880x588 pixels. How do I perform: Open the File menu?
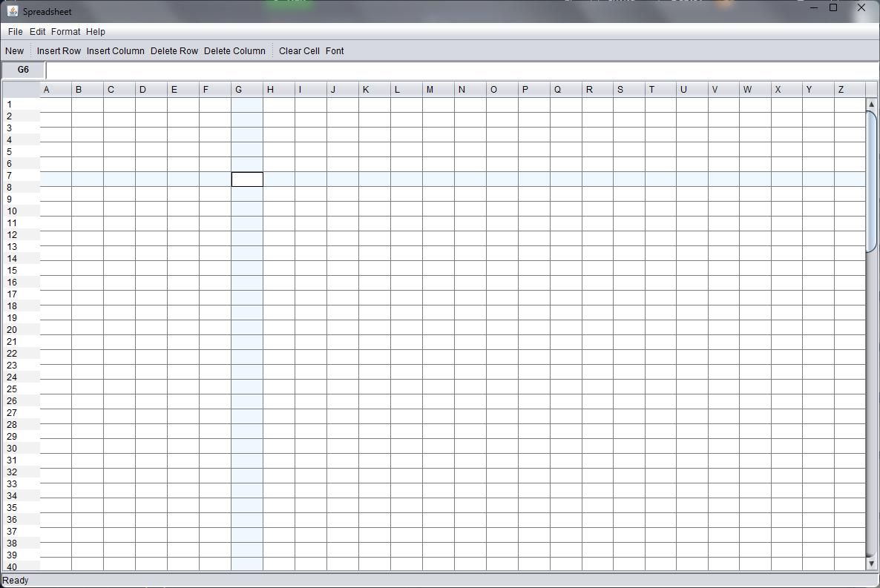coord(14,32)
